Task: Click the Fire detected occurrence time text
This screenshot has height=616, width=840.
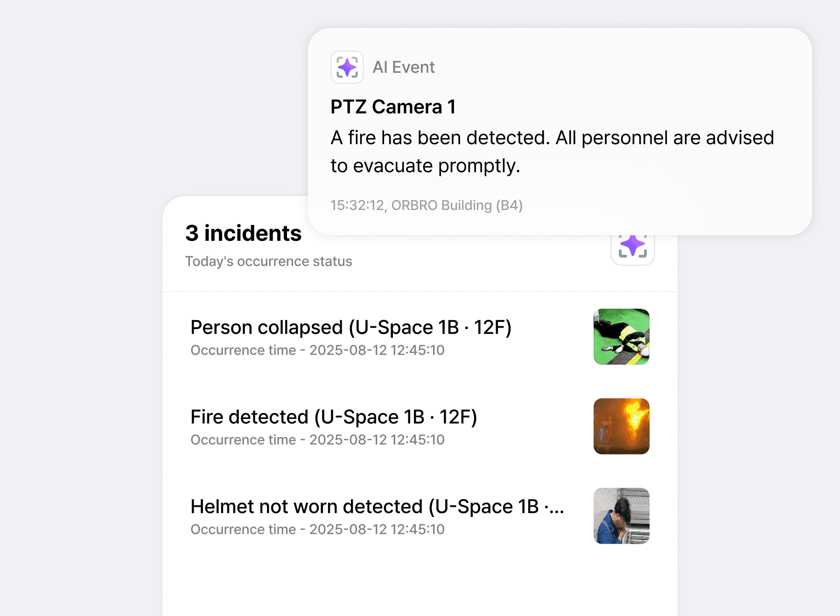Action: tap(317, 440)
